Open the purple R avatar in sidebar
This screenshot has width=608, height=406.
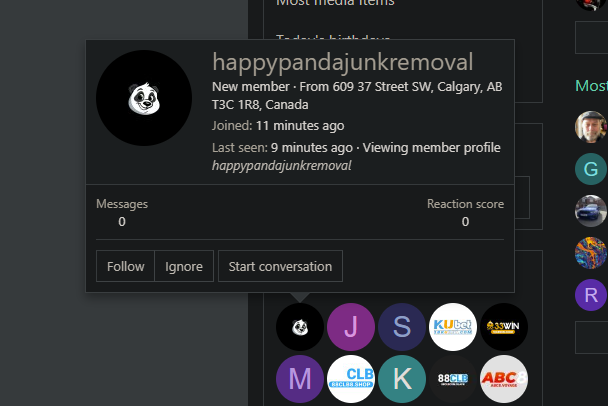[x=591, y=295]
